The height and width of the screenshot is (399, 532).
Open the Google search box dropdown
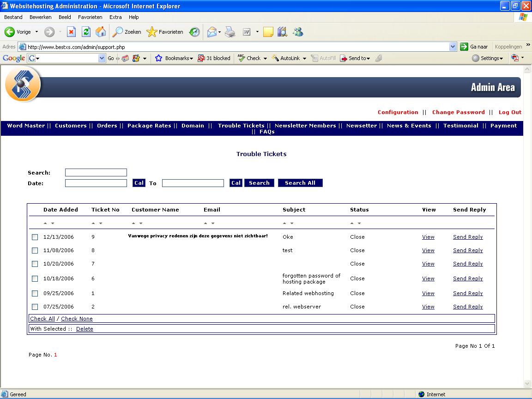(102, 58)
